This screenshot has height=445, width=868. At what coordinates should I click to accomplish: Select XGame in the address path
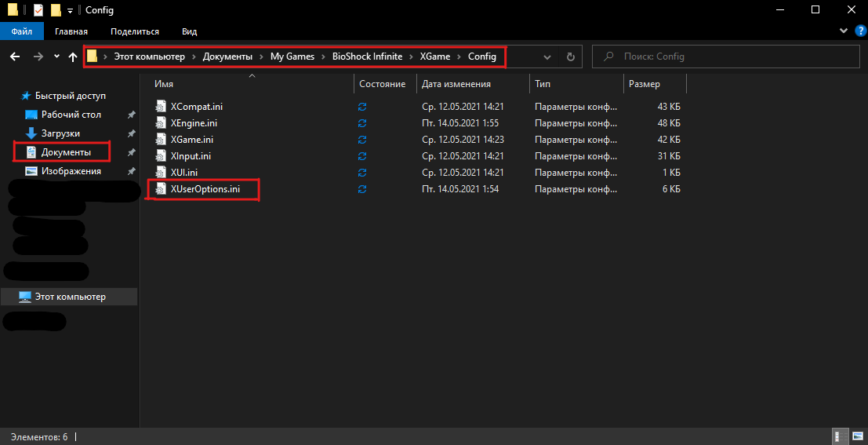(435, 57)
